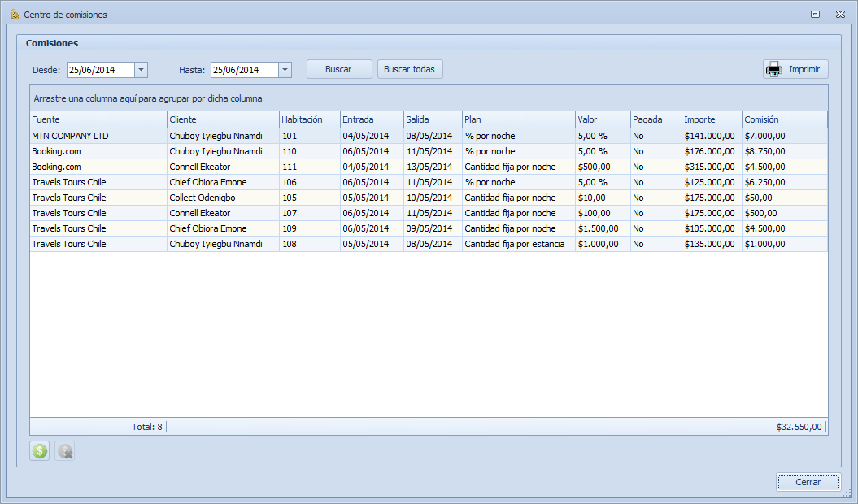This screenshot has height=504, width=858.
Task: Click the Desde date input field
Action: [100, 70]
